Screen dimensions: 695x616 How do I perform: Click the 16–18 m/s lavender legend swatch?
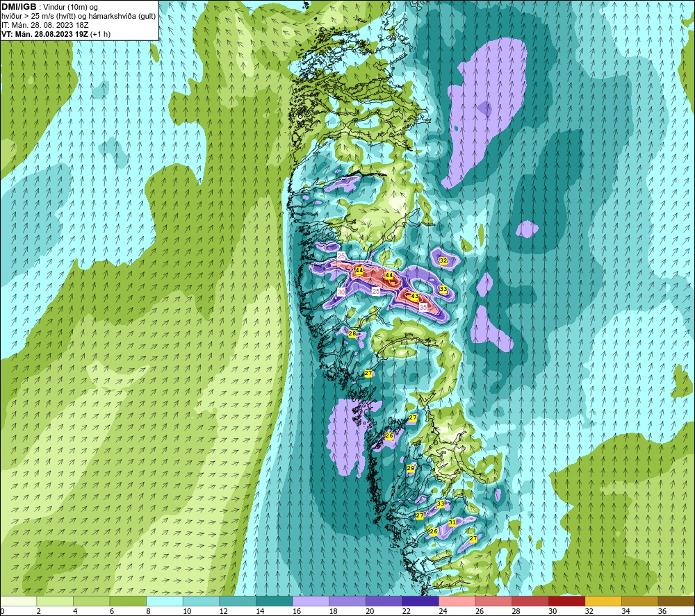311,601
